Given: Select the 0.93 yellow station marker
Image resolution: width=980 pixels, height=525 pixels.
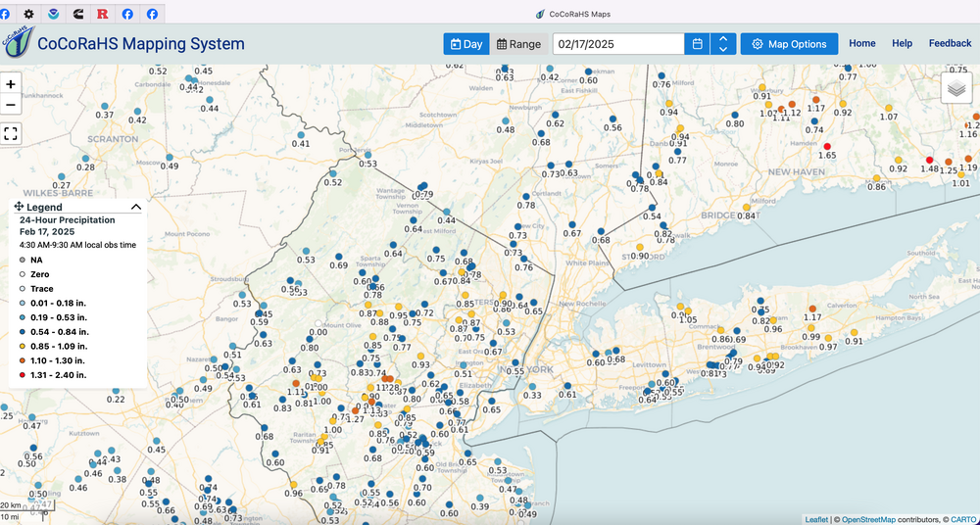Looking at the screenshot, I should [x=420, y=357].
